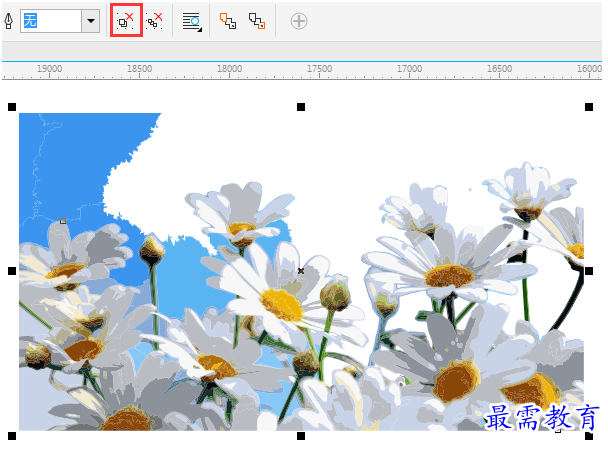Viewport: 608px width, 449px height.
Task: Click the ruler mark labeled 17000
Action: click(409, 69)
